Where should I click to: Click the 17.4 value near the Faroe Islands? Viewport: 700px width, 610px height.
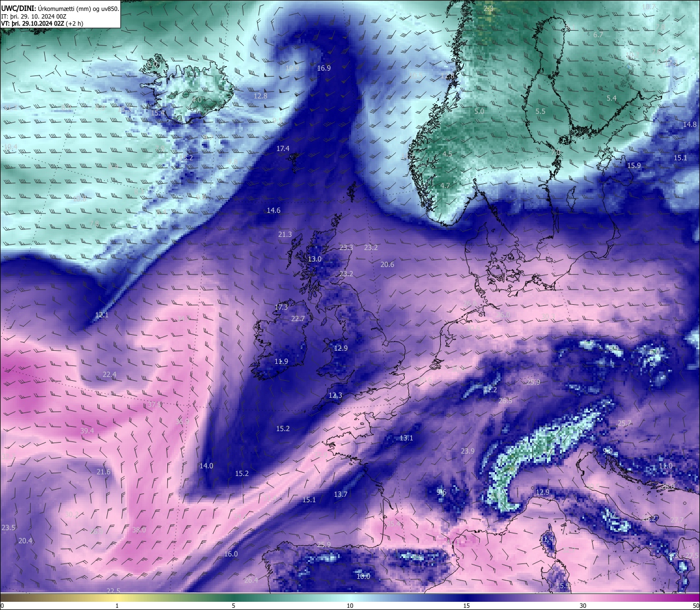pyautogui.click(x=283, y=148)
